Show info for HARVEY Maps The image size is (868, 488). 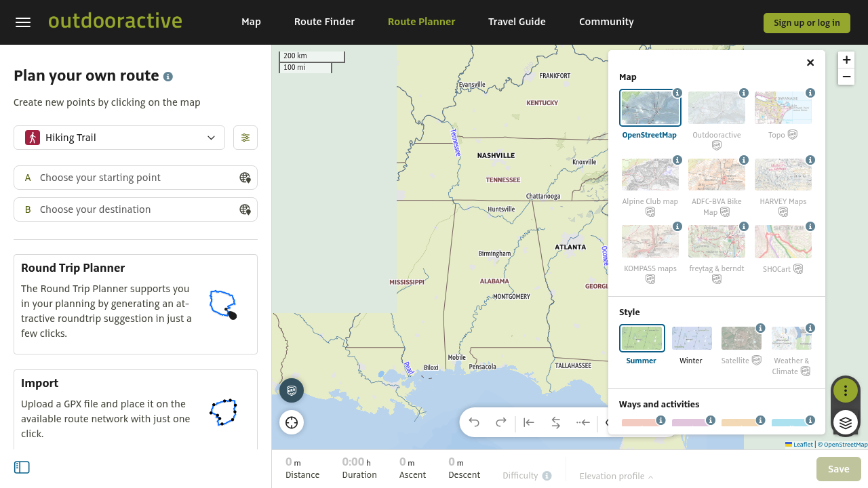click(x=810, y=160)
